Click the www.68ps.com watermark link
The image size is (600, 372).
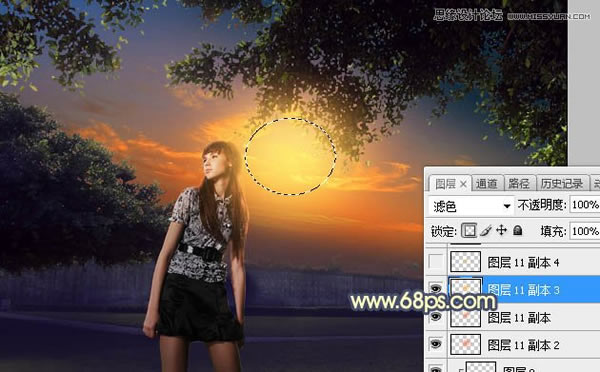coord(423,302)
